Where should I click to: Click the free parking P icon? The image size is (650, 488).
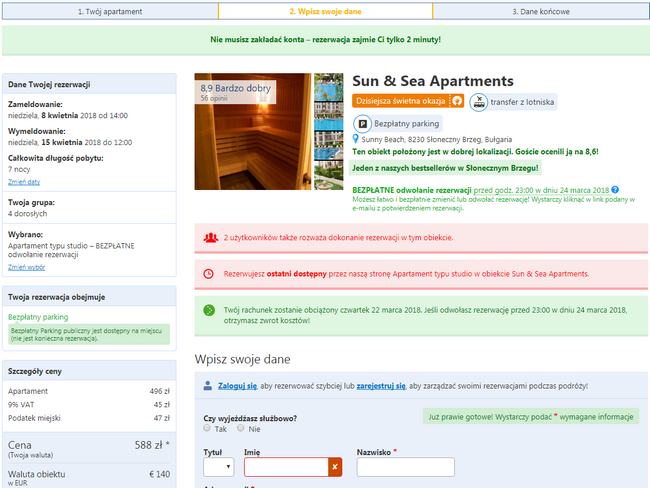coord(362,124)
